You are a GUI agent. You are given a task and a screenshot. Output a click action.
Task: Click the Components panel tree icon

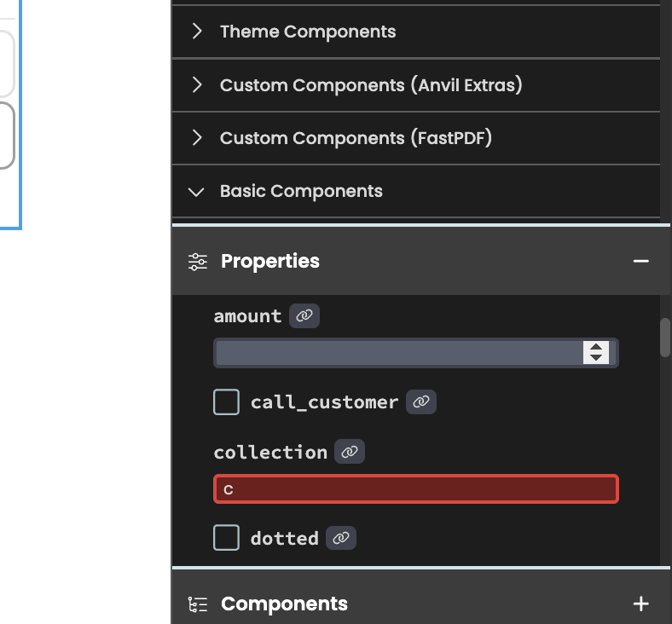tap(198, 604)
